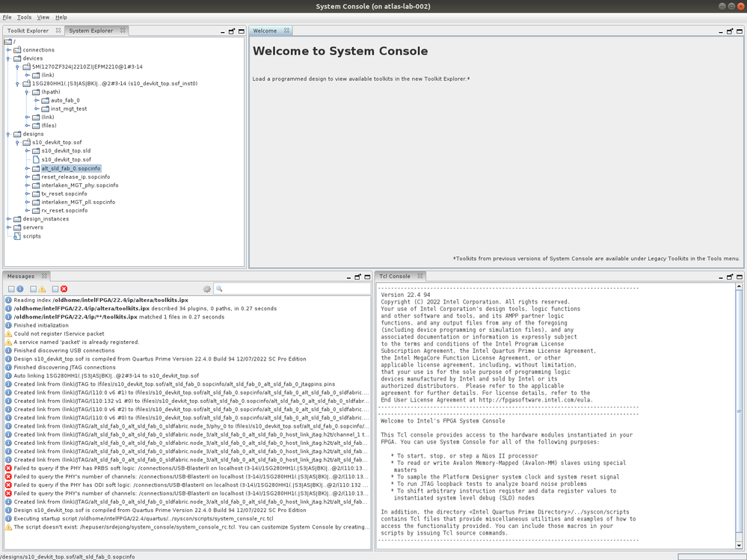Click the s10_devkit_top.sof document file icon
747x560 pixels.
36,159
